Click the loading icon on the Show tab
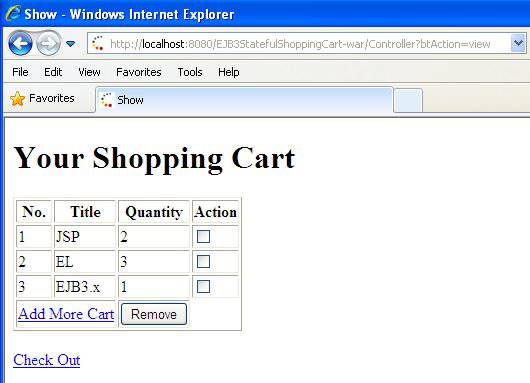This screenshot has width=530, height=383. (x=106, y=100)
